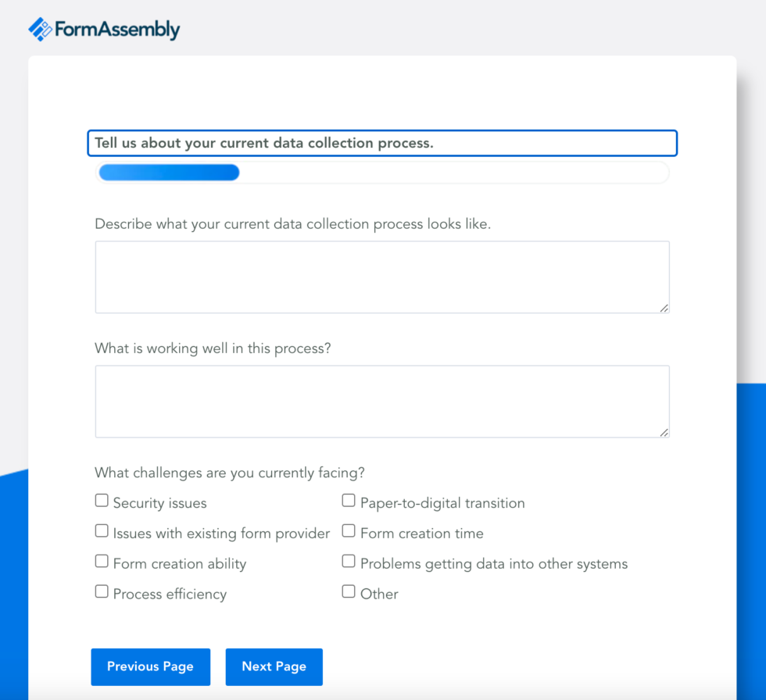Check the Problems getting data into other systems box

(x=348, y=560)
